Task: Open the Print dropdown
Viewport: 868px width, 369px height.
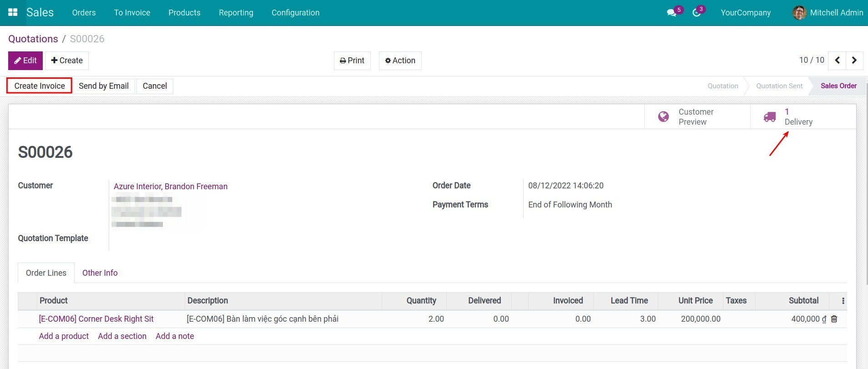Action: coord(352,61)
